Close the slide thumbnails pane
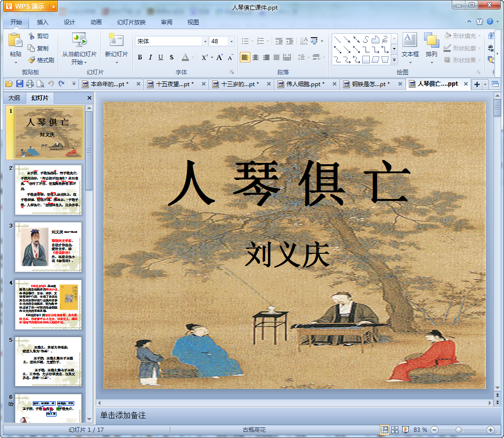This screenshot has height=438, width=504. (89, 98)
